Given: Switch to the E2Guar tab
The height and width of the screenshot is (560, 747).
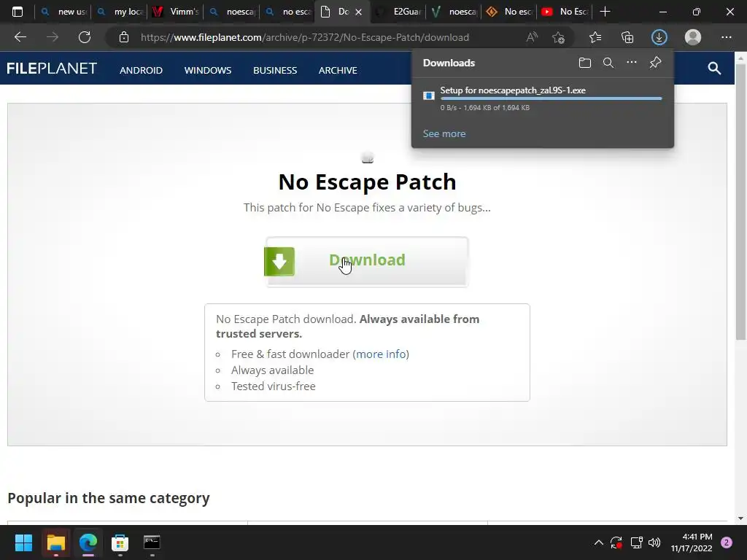Looking at the screenshot, I should pos(398,12).
